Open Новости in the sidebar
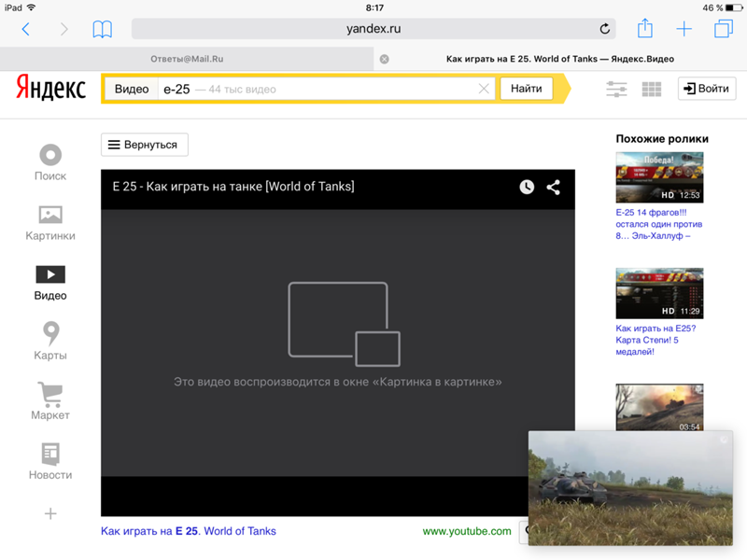The height and width of the screenshot is (560, 747). [50, 461]
